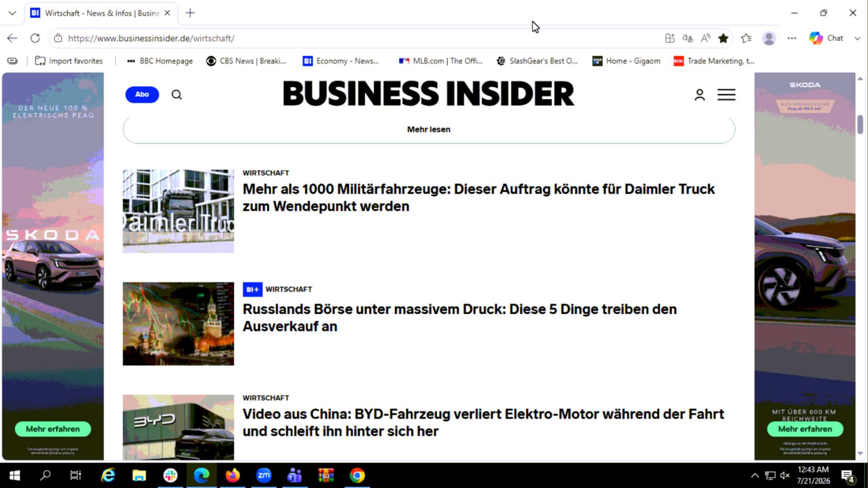Click the scrollbar down arrow
Viewport: 868px width, 488px height.
(860, 454)
